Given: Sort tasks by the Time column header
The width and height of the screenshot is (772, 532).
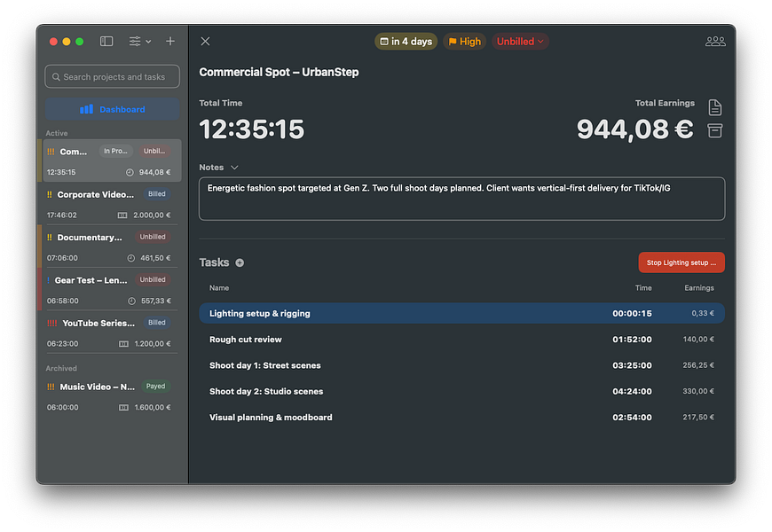Looking at the screenshot, I should [x=643, y=288].
